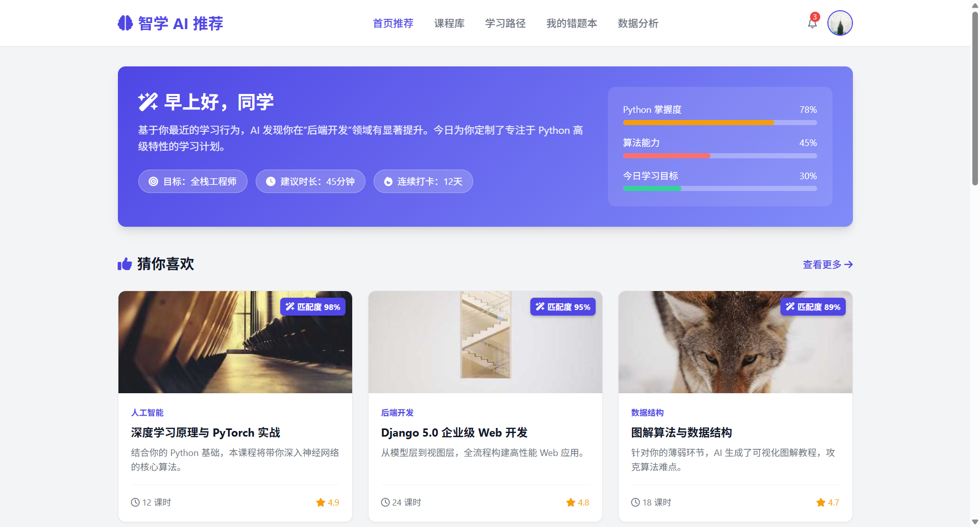
Task: Click the wand icon on 匹配度 98% badge
Action: [290, 306]
